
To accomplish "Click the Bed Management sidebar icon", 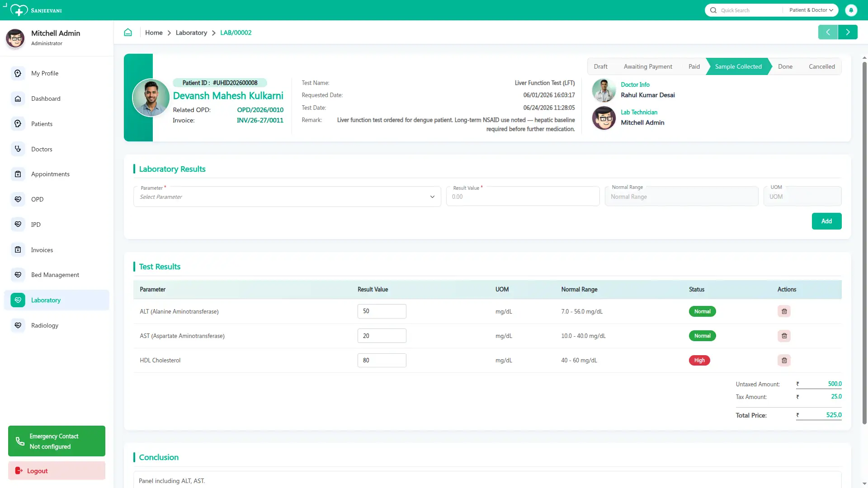I will pyautogui.click(x=18, y=275).
